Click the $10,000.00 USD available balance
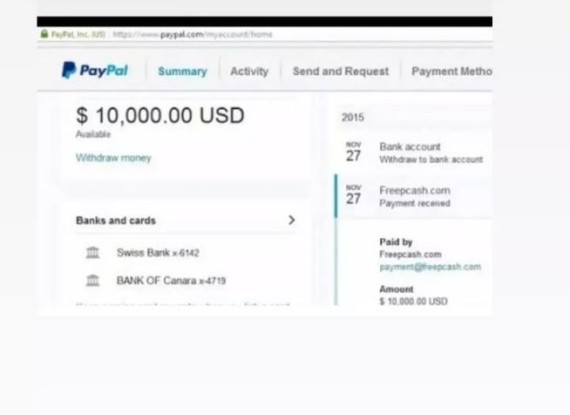Screen dimensions: 570x415 click(160, 116)
